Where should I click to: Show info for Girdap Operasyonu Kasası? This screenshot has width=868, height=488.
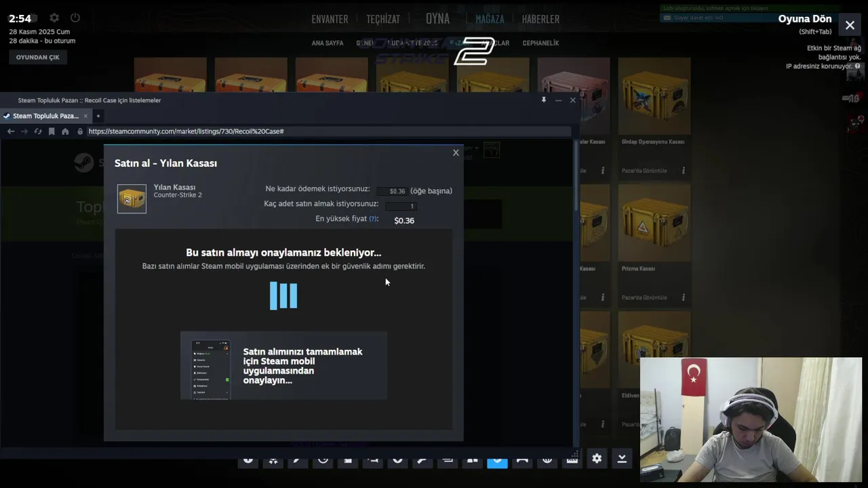tap(683, 171)
